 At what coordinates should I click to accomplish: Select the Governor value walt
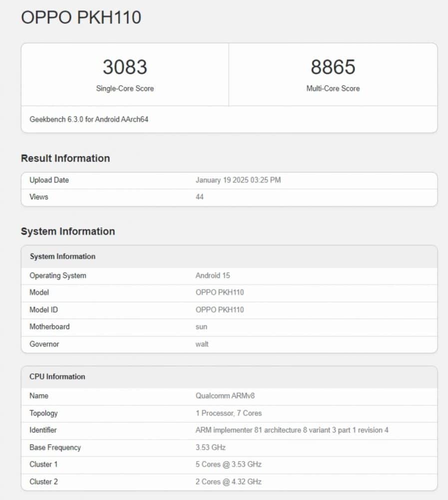click(x=202, y=344)
